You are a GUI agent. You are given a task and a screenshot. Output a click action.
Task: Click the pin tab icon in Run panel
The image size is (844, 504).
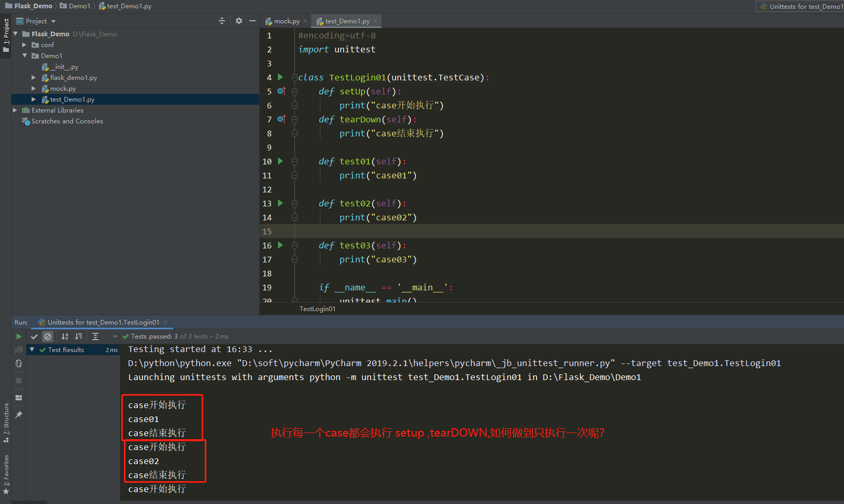(19, 415)
